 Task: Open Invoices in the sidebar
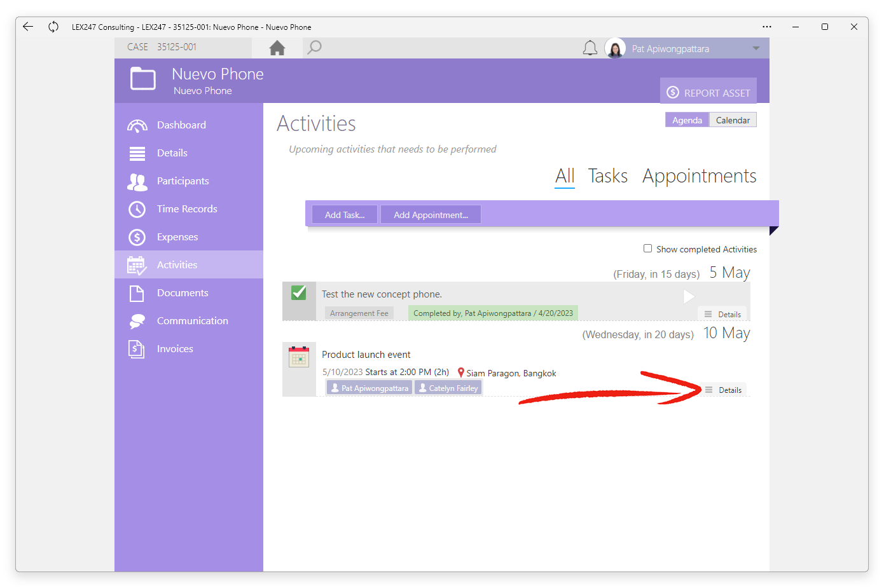coord(189,349)
